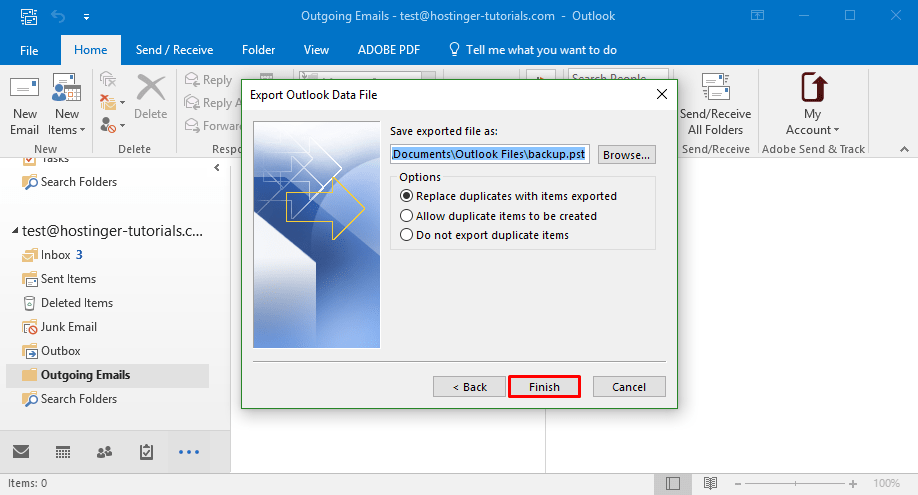Click the Reading view status bar icon
Viewport: 918px width, 495px height.
710,483
